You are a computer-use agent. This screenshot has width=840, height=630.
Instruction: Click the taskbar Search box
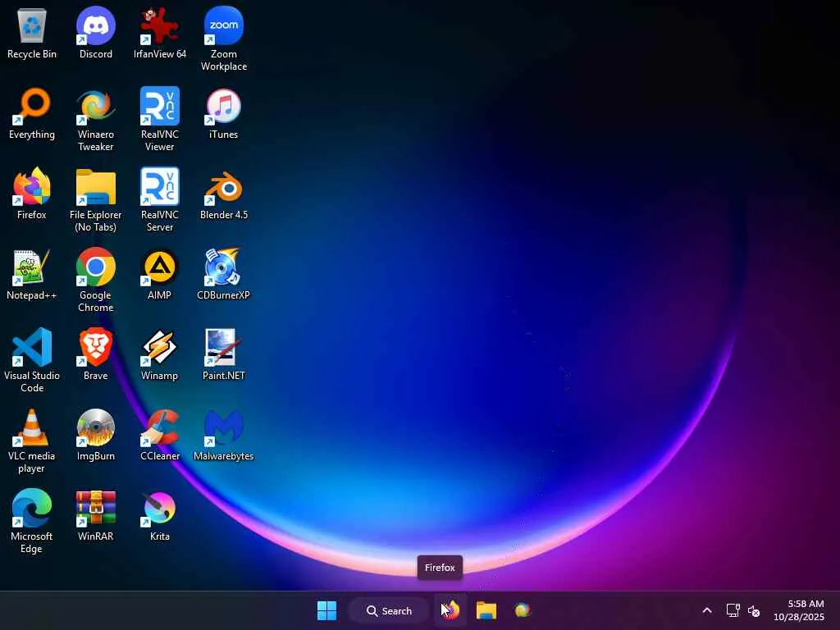(389, 610)
